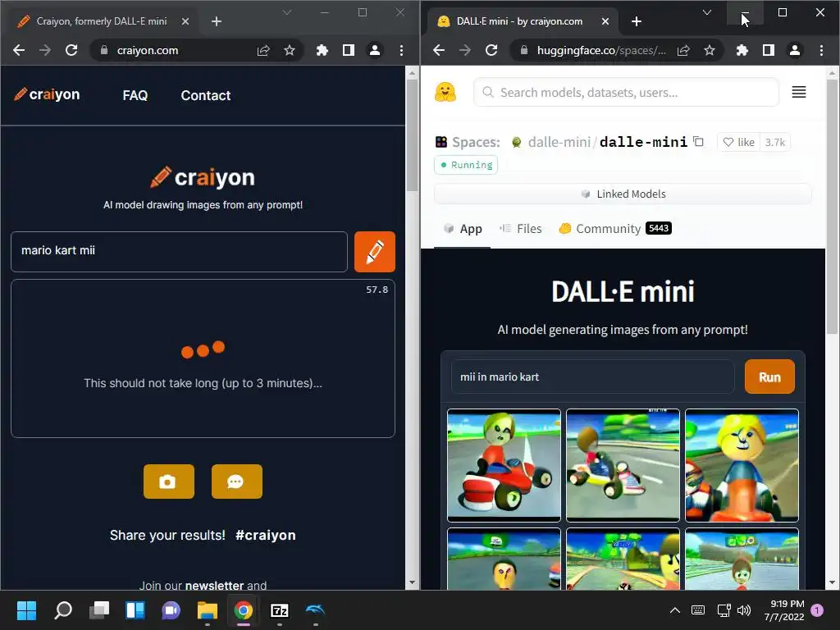Go back in the Hugging Face browser window
The image size is (840, 630).
coord(439,50)
